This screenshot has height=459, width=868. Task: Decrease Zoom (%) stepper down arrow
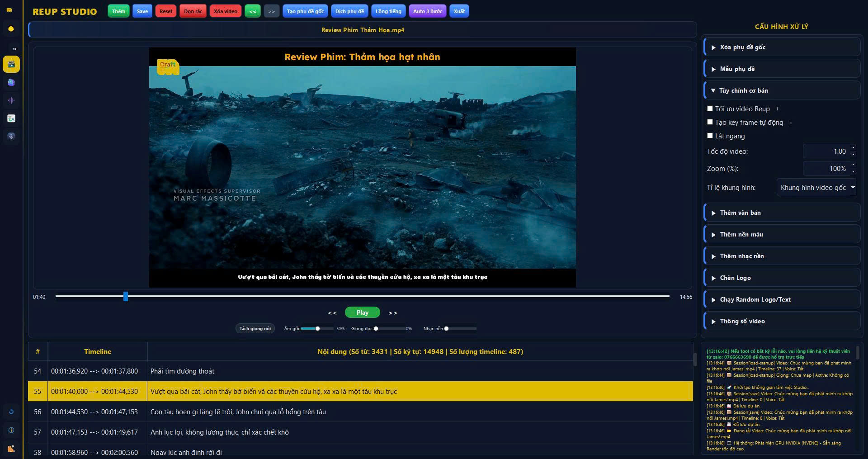[x=853, y=172]
